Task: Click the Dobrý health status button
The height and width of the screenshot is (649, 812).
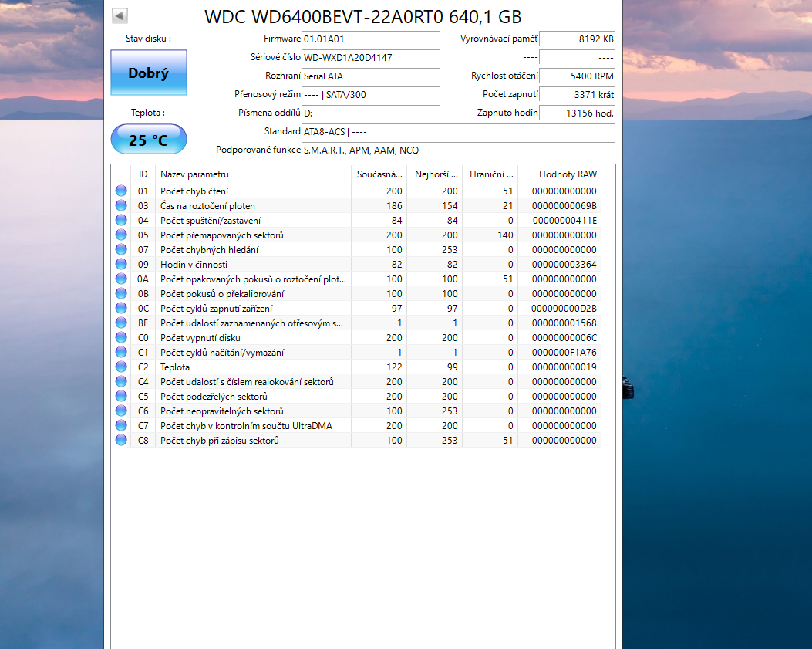Action: point(148,71)
